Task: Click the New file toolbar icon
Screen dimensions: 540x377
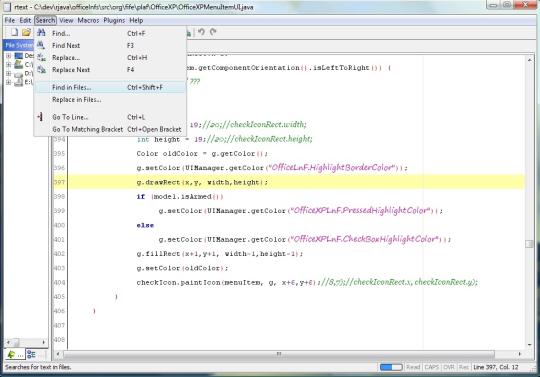Action: click(14, 32)
